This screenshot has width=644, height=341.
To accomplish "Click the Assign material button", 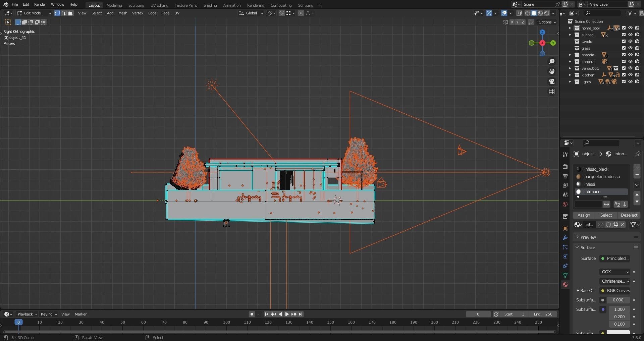I will coord(584,215).
